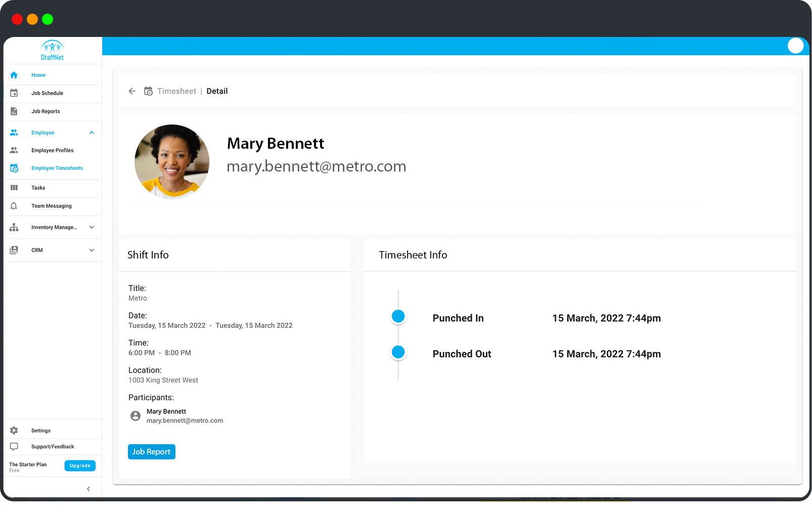The height and width of the screenshot is (511, 812).
Task: Click the Job Schedule calendar icon
Action: [14, 93]
